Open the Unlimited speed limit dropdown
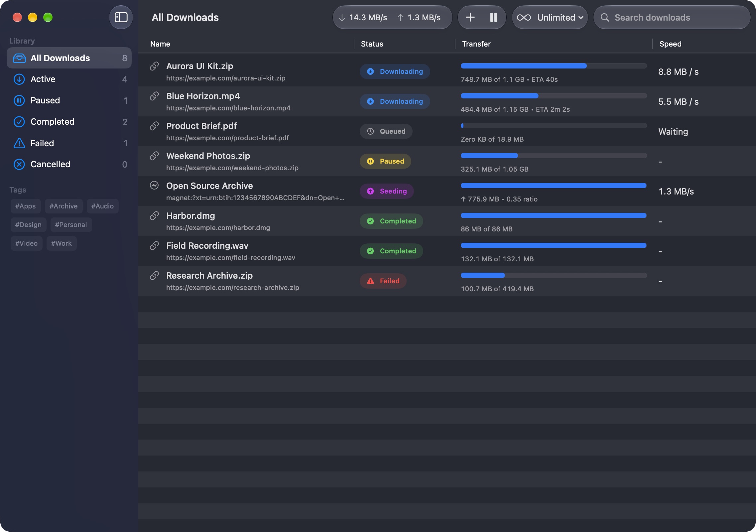 (550, 17)
